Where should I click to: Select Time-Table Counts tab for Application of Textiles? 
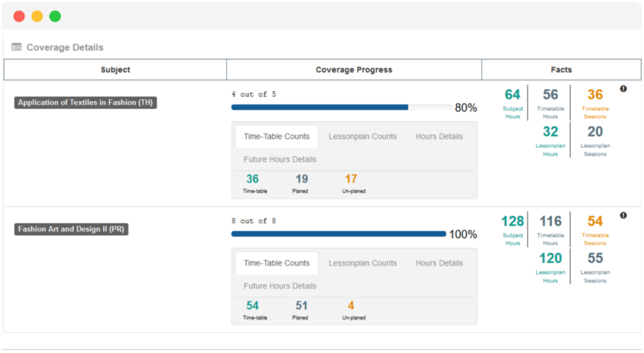coord(276,136)
